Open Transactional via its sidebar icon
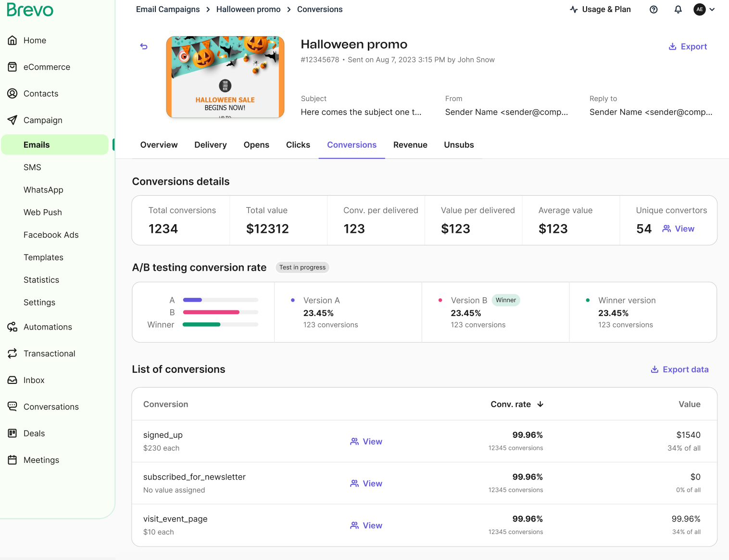Image resolution: width=729 pixels, height=560 pixels. coord(13,353)
